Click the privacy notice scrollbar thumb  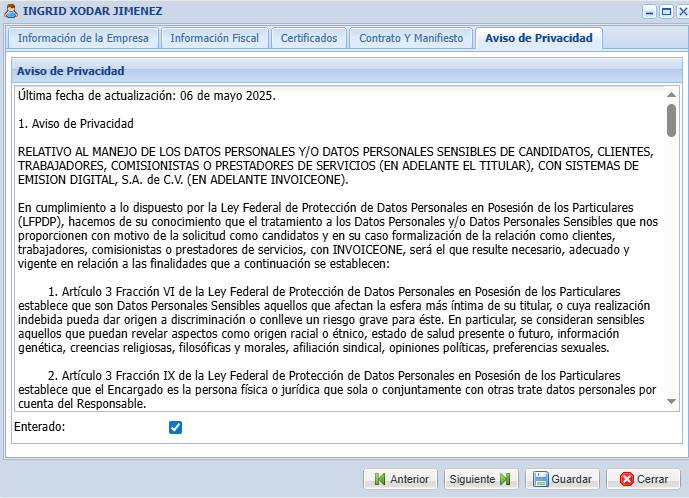671,120
